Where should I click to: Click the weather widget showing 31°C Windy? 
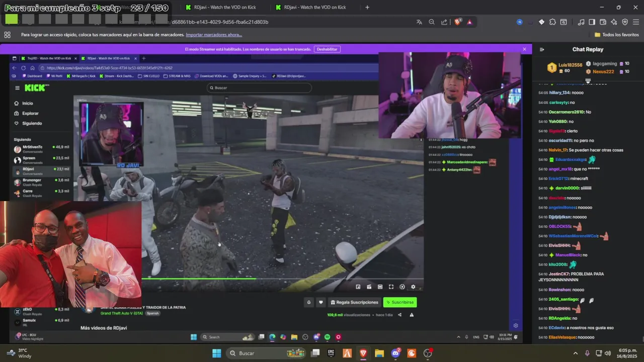pyautogui.click(x=19, y=353)
